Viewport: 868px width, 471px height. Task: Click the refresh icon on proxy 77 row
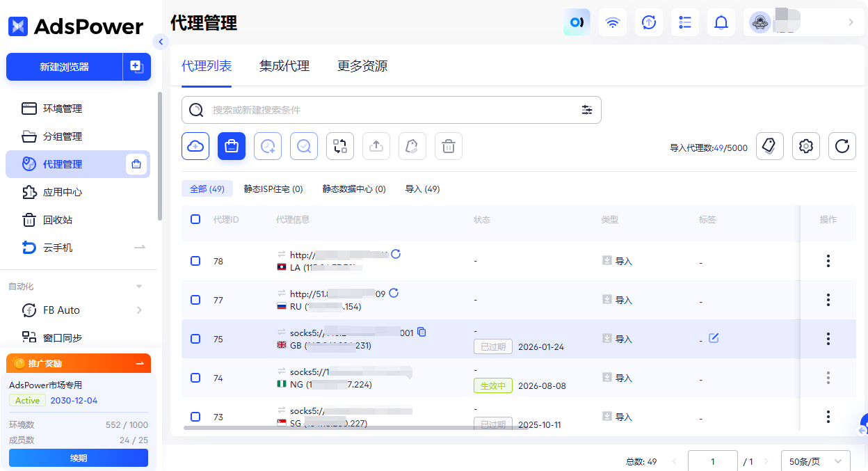394,293
